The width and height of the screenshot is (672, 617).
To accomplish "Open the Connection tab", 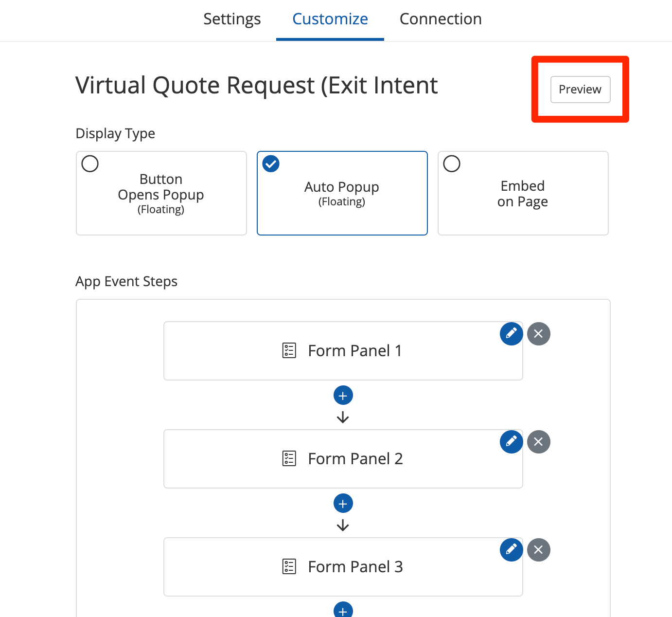I will coord(440,19).
